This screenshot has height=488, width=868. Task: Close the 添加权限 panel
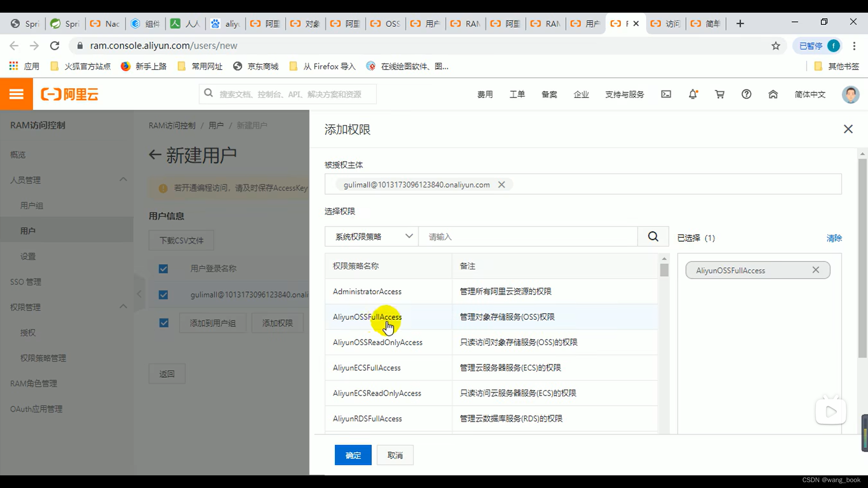[848, 129]
